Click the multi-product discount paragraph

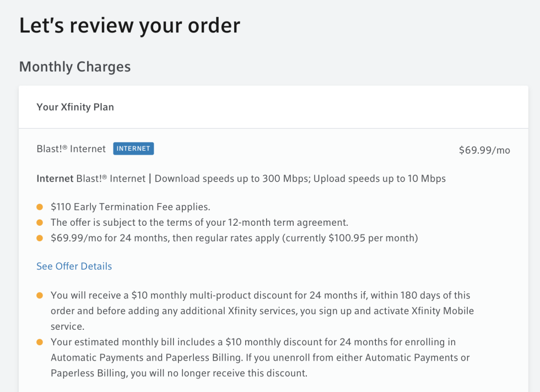262,311
